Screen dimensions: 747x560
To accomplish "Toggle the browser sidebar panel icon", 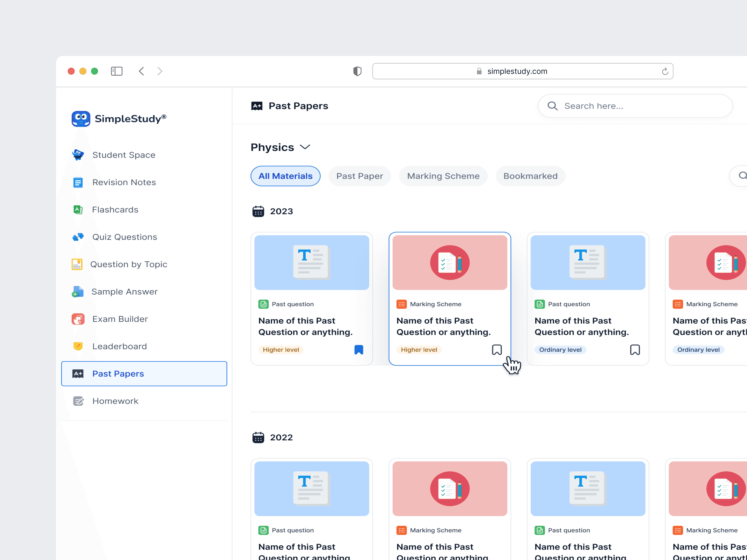I will pos(117,71).
